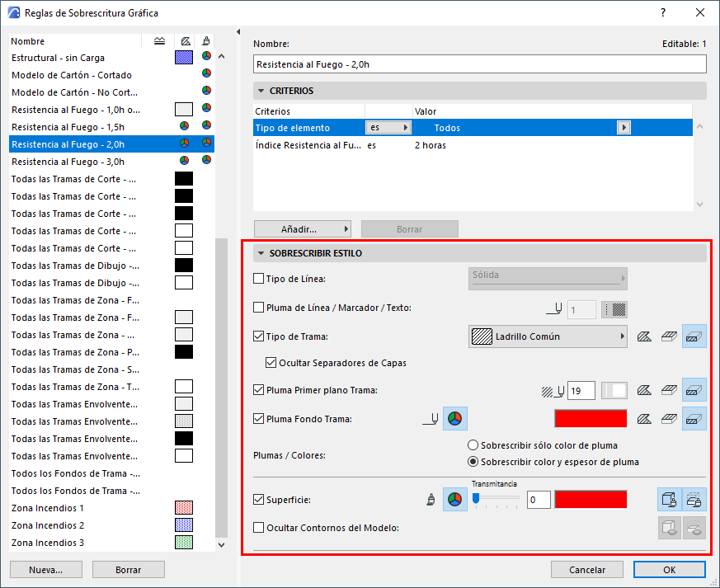The image size is (720, 588).
Task: Toggle cut fills icon in Pluma Fondo Trama row
Action: [694, 419]
